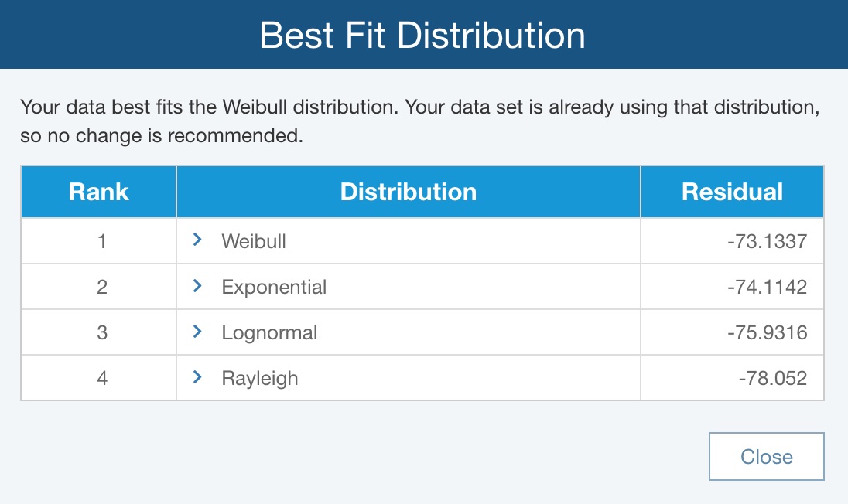Expand the Weibull row chevron
Screen dimensions: 848x504
[197, 240]
